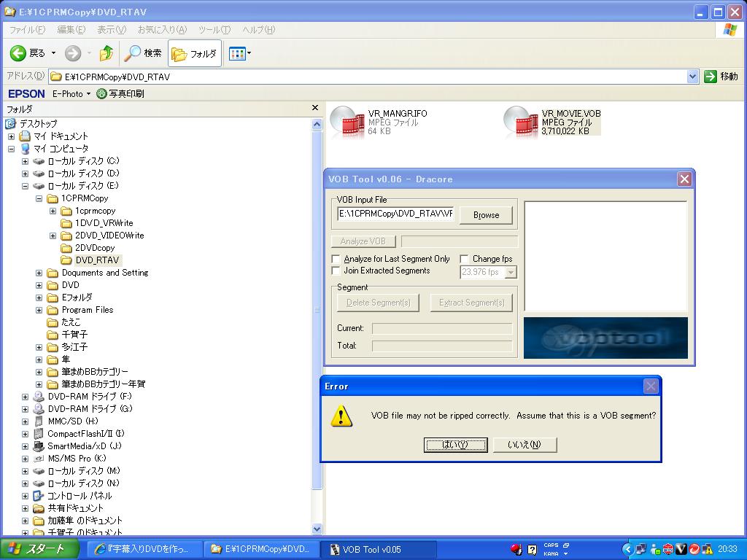Click the help question tray icon
The image size is (747, 560).
pos(532,550)
